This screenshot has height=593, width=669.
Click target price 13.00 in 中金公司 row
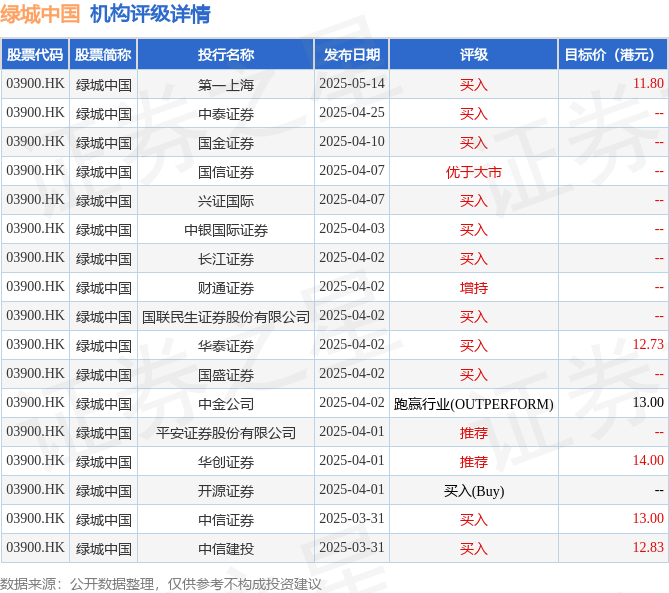click(648, 402)
